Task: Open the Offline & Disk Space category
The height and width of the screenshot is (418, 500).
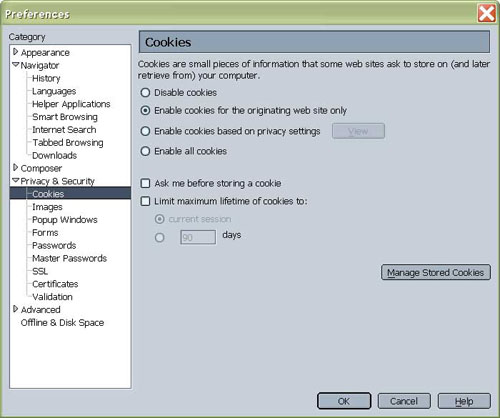Action: (62, 323)
